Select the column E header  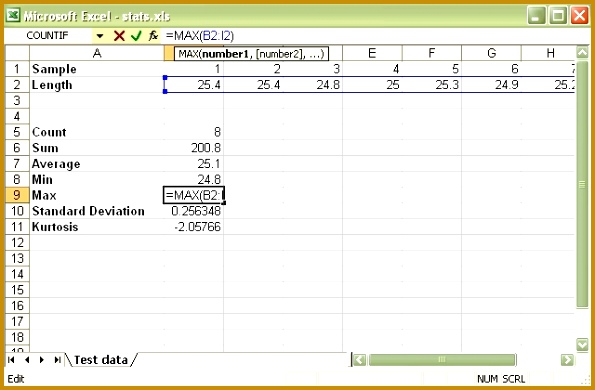[x=372, y=53]
